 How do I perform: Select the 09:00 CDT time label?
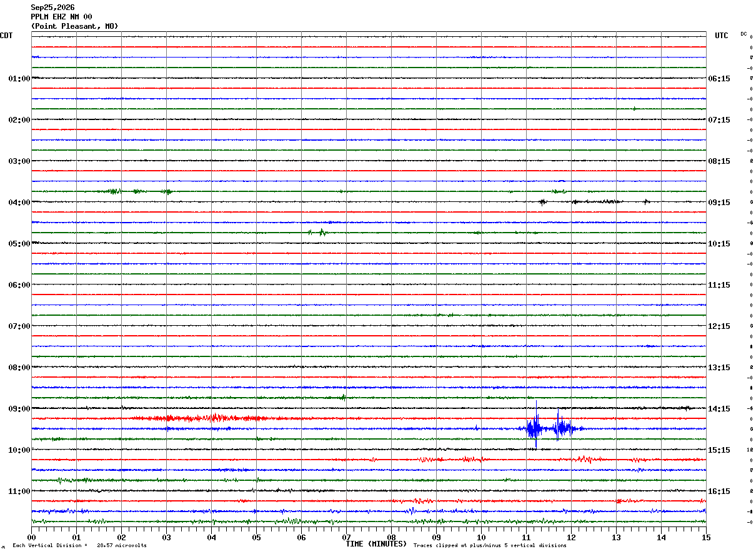[19, 409]
